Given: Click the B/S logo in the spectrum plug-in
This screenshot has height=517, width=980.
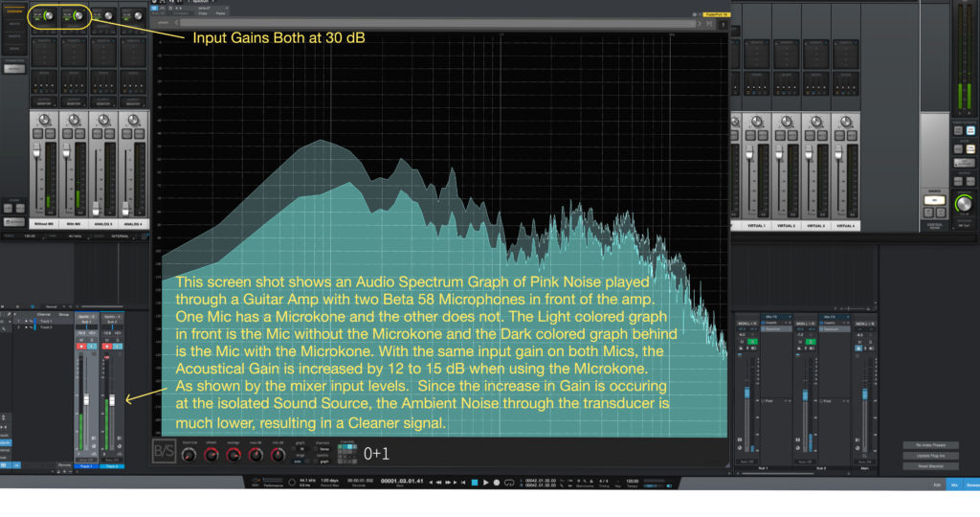Looking at the screenshot, I should 164,452.
